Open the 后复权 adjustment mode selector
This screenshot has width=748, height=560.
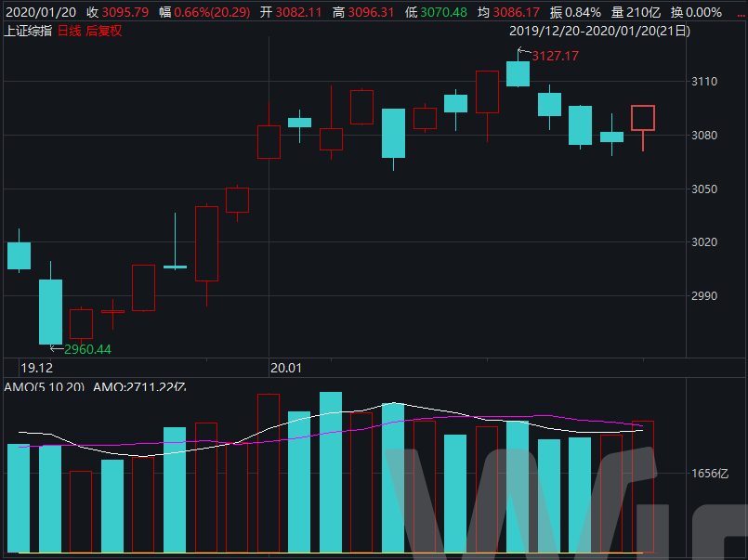(x=103, y=31)
